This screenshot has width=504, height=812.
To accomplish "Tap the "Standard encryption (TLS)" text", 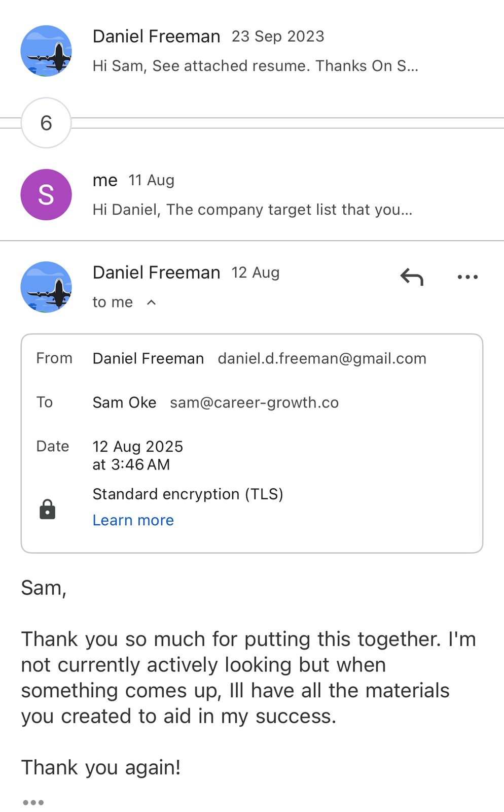I will [188, 494].
